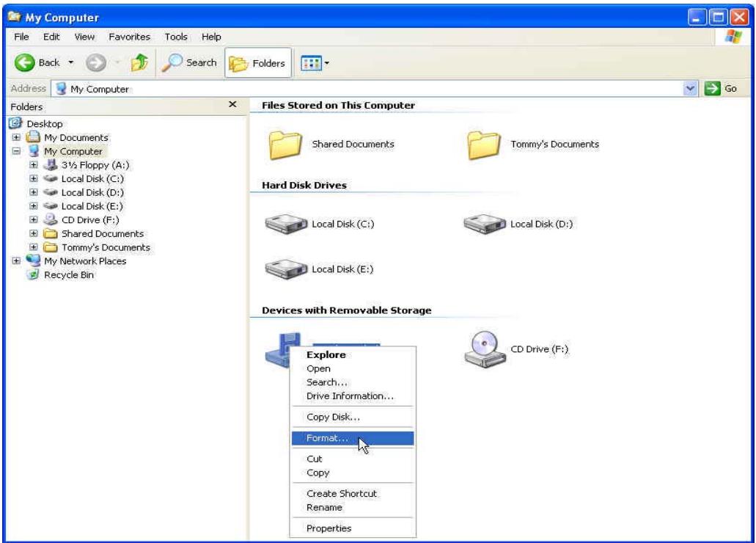This screenshot has height=543, width=756.
Task: Select Local Disk (C:) icon in tree
Action: tap(50, 178)
